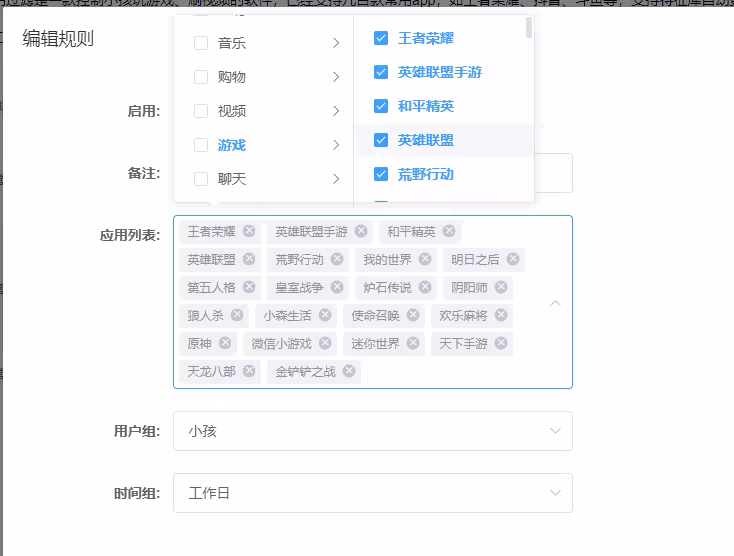Check the 购物 category checkbox
Viewport: 734px width, 556px height.
[201, 77]
